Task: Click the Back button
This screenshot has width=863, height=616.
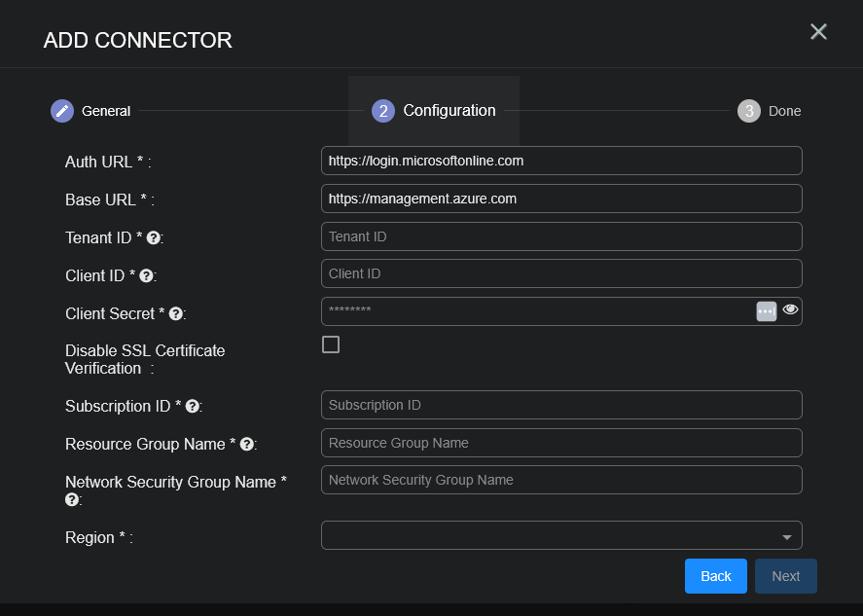Action: coord(715,576)
